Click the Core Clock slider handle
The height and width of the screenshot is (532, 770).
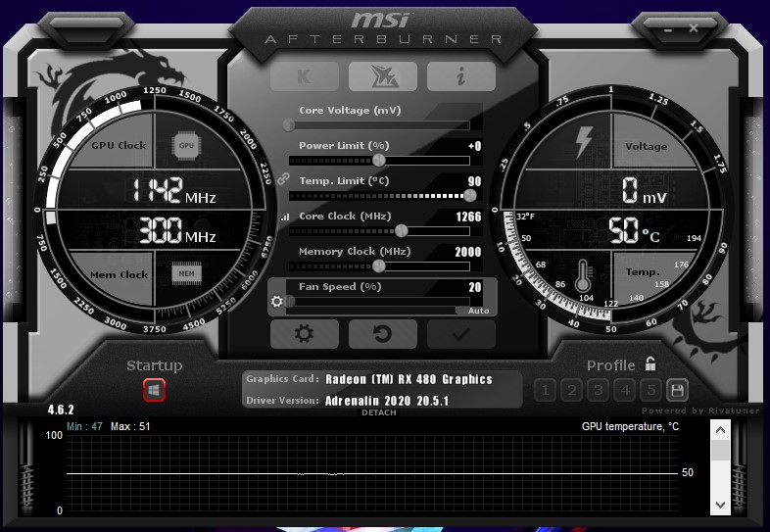click(401, 231)
